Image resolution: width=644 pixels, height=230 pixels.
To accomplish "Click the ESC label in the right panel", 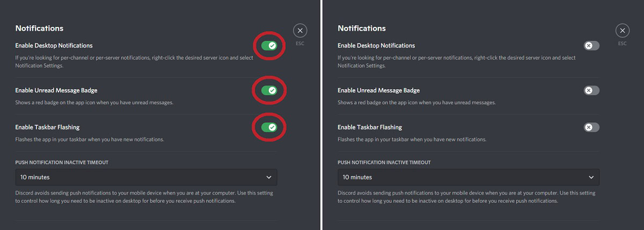I will pyautogui.click(x=622, y=44).
